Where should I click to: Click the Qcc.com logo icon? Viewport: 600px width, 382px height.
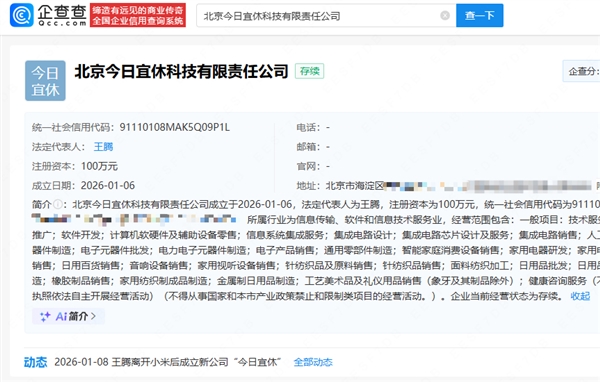(x=21, y=15)
